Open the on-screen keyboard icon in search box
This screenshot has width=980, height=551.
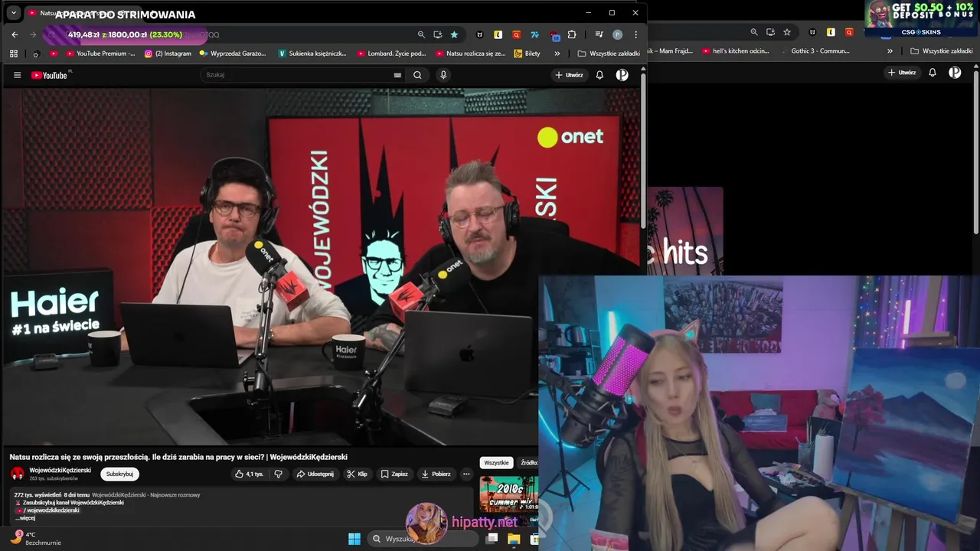[397, 75]
